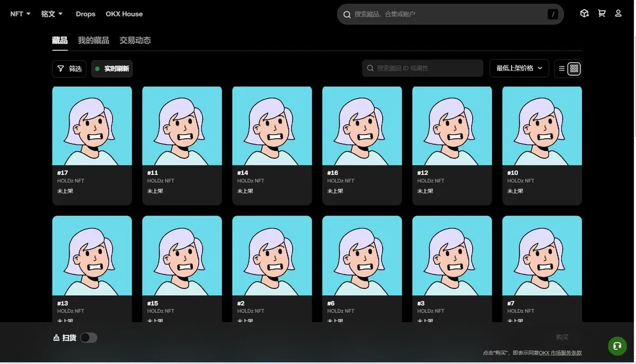Open NFT thumbnail #16

[362, 126]
